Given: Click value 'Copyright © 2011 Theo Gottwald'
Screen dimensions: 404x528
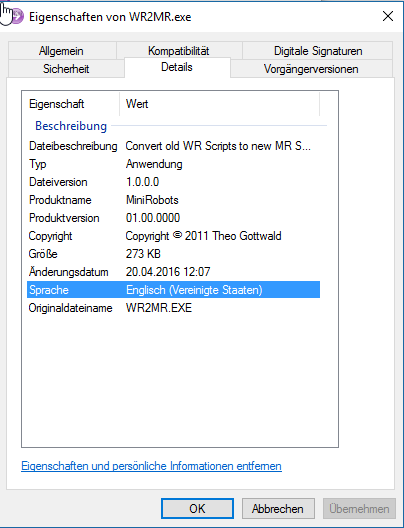Looking at the screenshot, I should (203, 236).
